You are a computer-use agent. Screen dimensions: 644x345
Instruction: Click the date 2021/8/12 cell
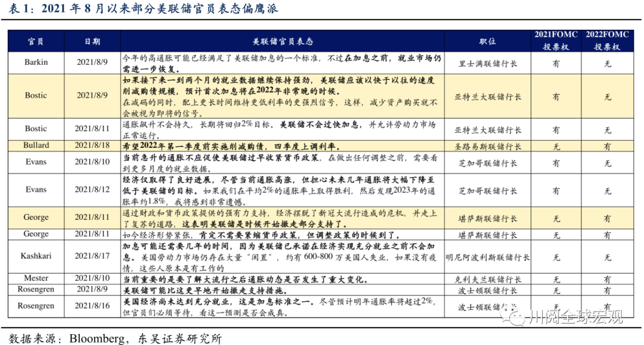[x=92, y=190]
